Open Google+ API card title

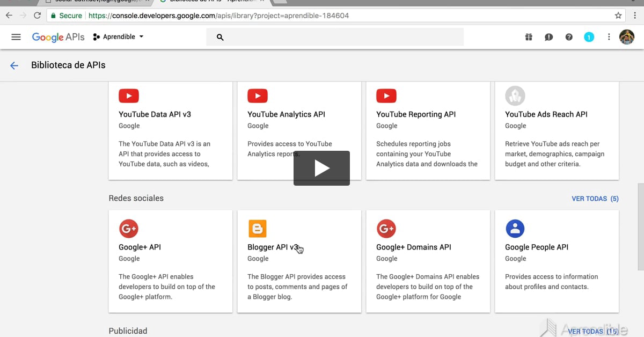point(140,247)
